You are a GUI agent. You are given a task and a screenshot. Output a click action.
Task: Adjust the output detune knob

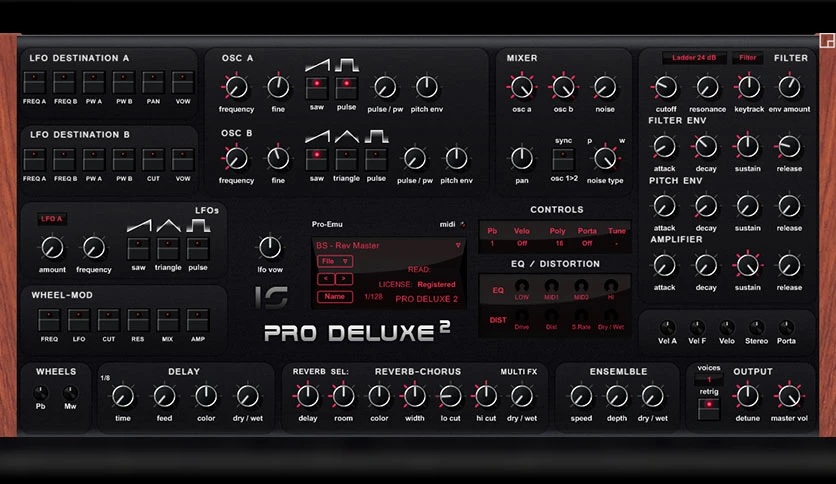[747, 396]
